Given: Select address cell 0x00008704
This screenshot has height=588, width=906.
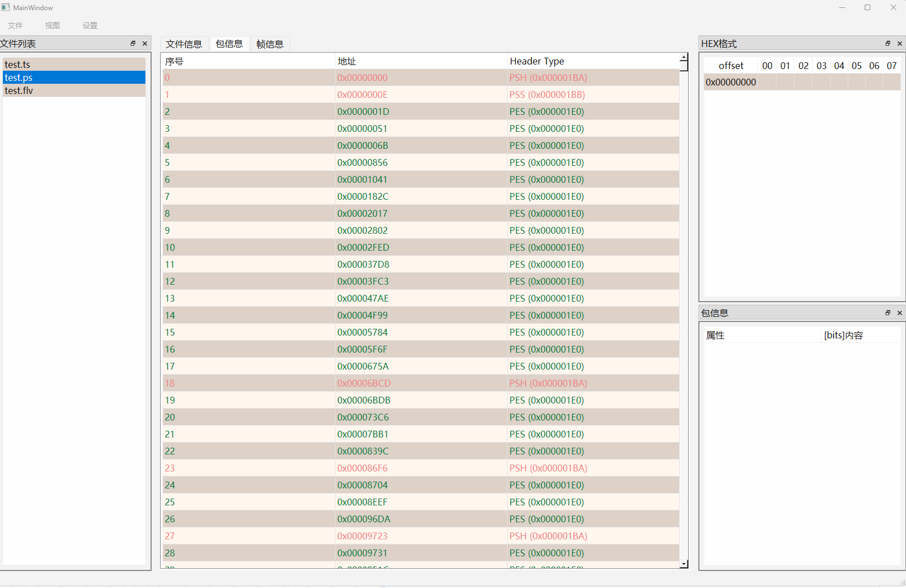Looking at the screenshot, I should [x=421, y=485].
